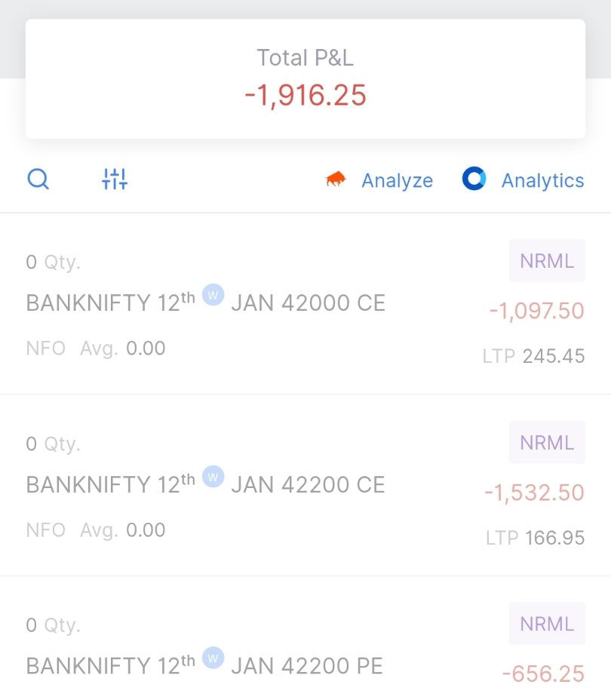The height and width of the screenshot is (700, 611).
Task: Open the Analyze link
Action: click(x=397, y=181)
